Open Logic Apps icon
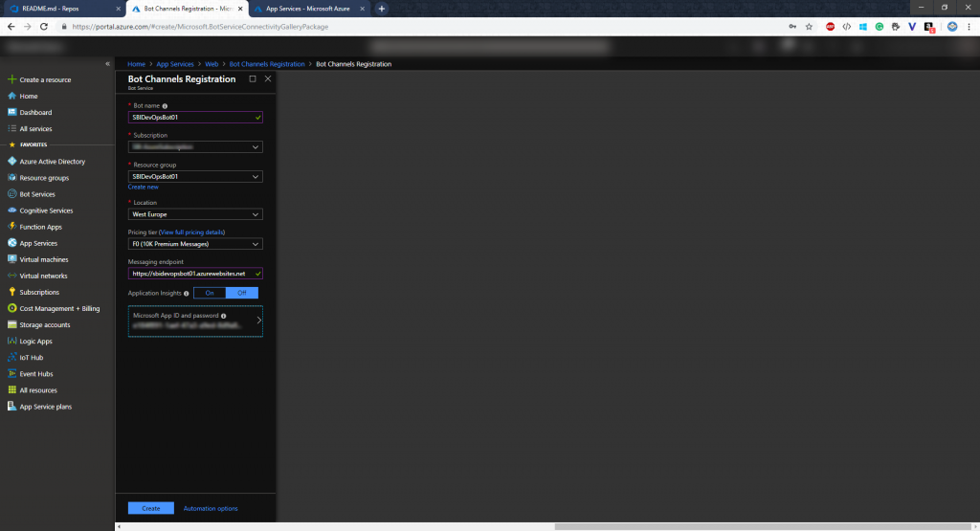 coord(11,341)
